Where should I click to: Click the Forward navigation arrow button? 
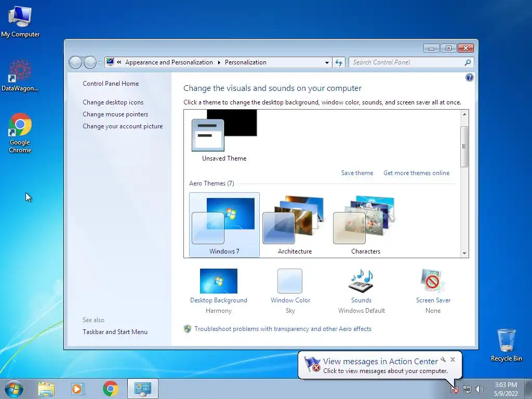90,62
